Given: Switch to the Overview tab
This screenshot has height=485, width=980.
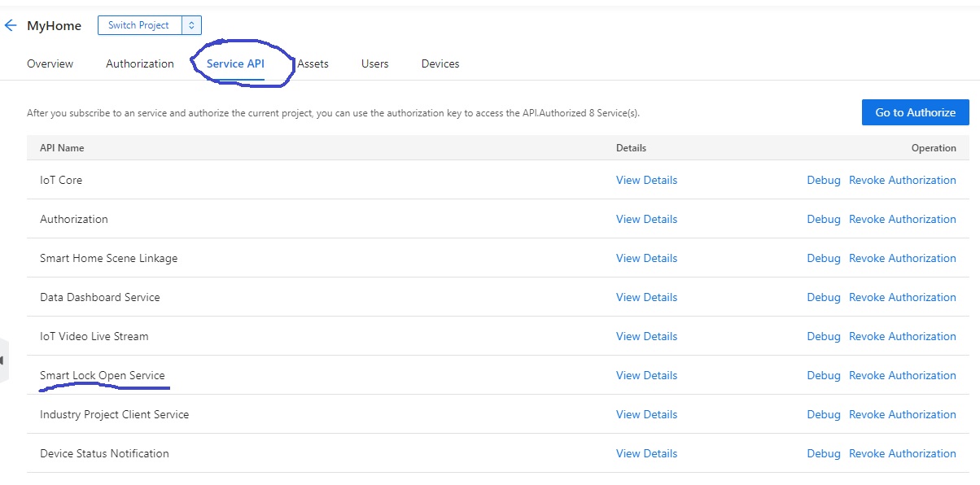Looking at the screenshot, I should point(50,63).
